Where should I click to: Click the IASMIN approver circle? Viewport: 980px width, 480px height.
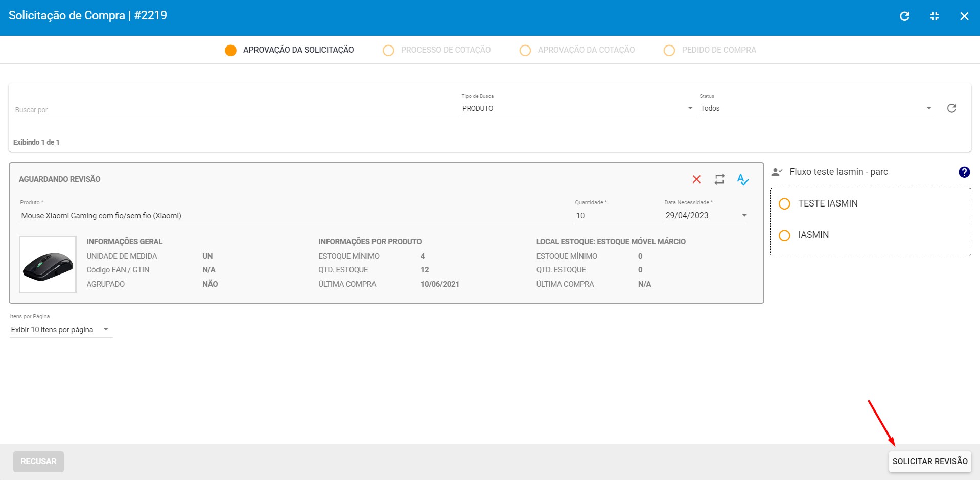(784, 235)
